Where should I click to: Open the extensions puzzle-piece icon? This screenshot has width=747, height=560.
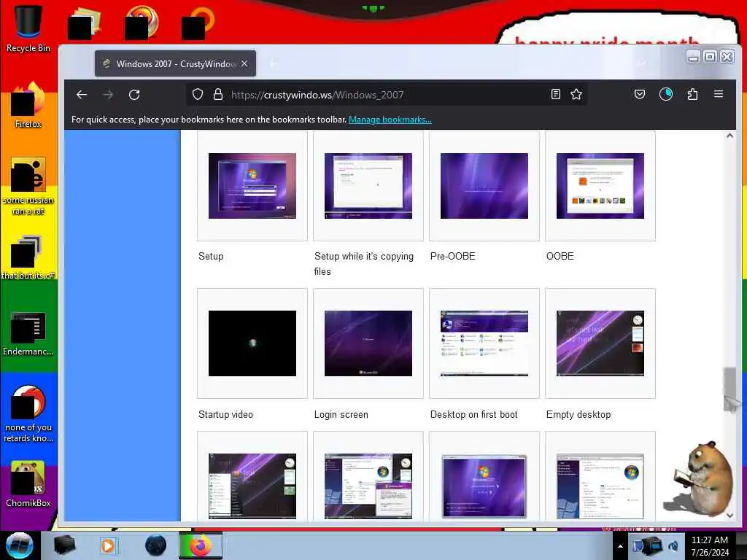[693, 94]
